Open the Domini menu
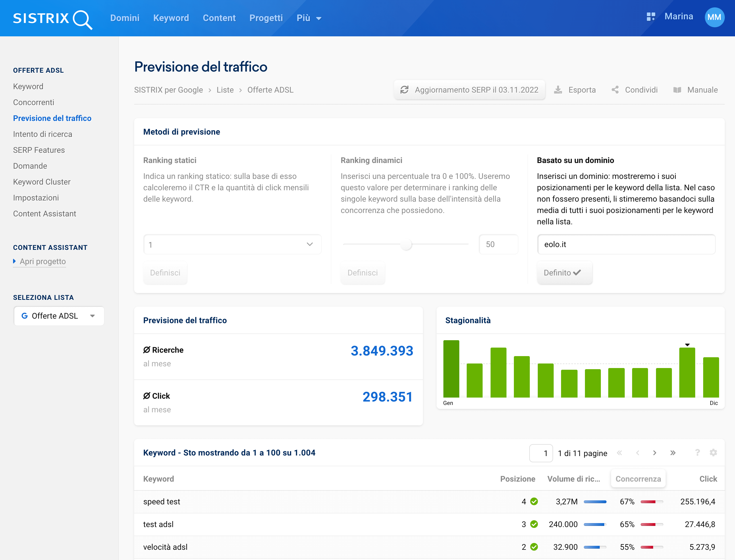The height and width of the screenshot is (560, 735). 125,18
